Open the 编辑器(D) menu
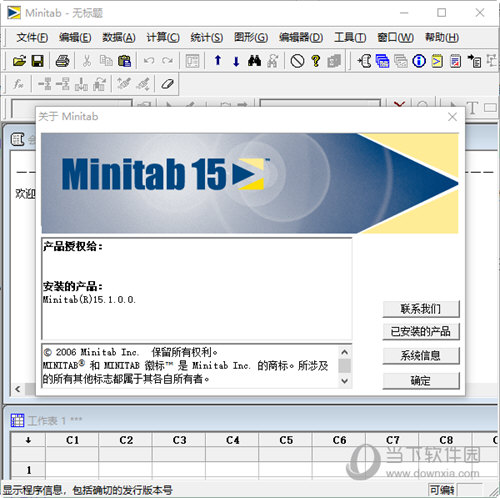Viewport: 500px width, 498px height. 301,37
